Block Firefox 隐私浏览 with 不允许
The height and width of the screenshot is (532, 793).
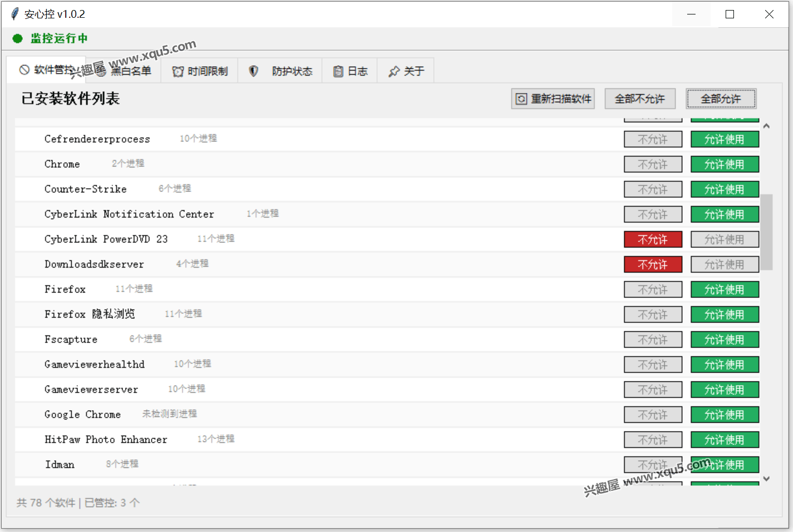[653, 314]
